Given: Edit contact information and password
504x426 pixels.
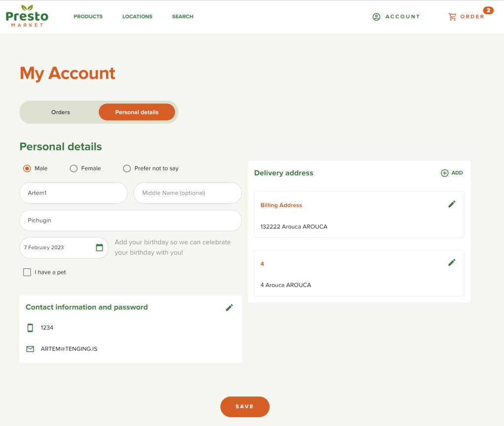Looking at the screenshot, I should pos(229,307).
